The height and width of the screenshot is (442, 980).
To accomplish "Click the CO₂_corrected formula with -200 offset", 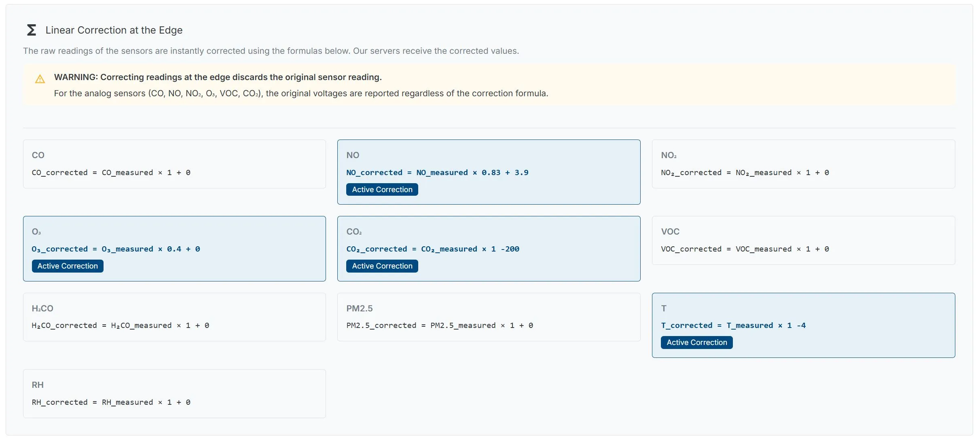I will pyautogui.click(x=433, y=249).
